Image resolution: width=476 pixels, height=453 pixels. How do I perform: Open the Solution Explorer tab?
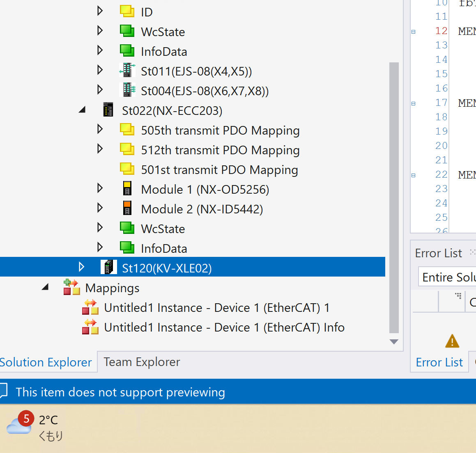point(46,362)
